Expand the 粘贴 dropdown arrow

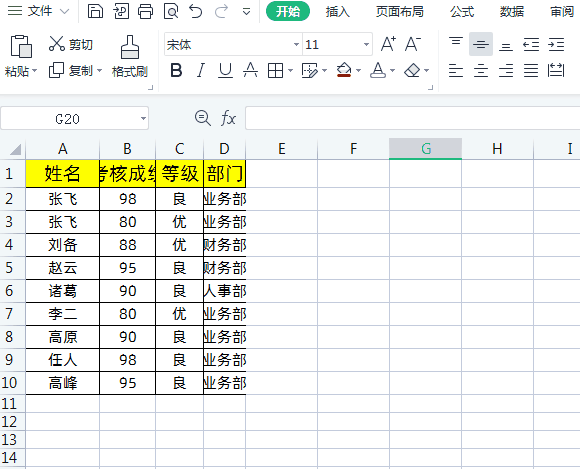click(35, 70)
